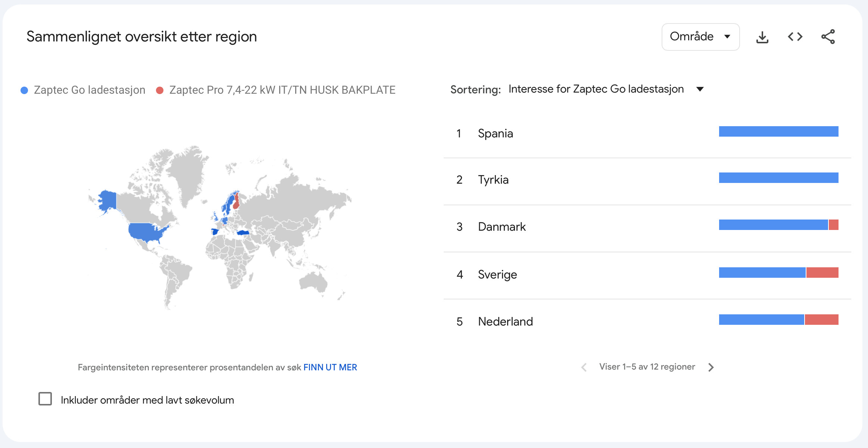
Task: Select the Spania region row
Action: point(647,133)
